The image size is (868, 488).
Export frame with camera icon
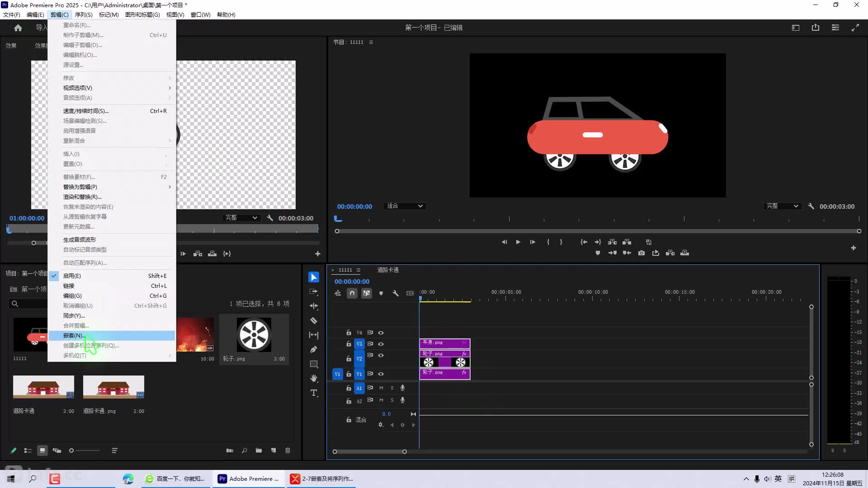click(x=642, y=253)
